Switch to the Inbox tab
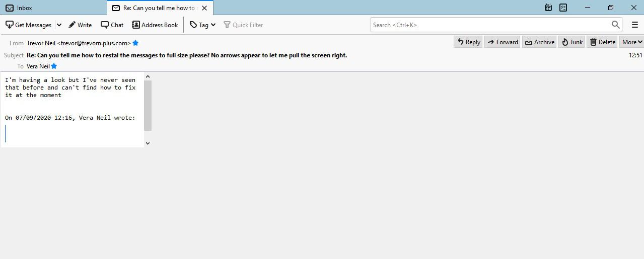The height and width of the screenshot is (259, 644). coord(53,8)
